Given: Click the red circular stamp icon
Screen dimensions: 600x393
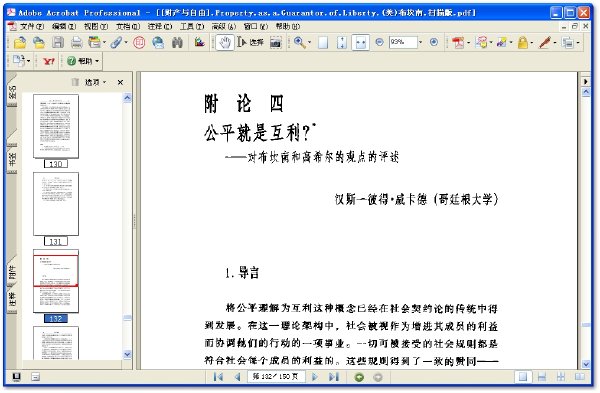Looking at the screenshot, I should pyautogui.click(x=139, y=42).
